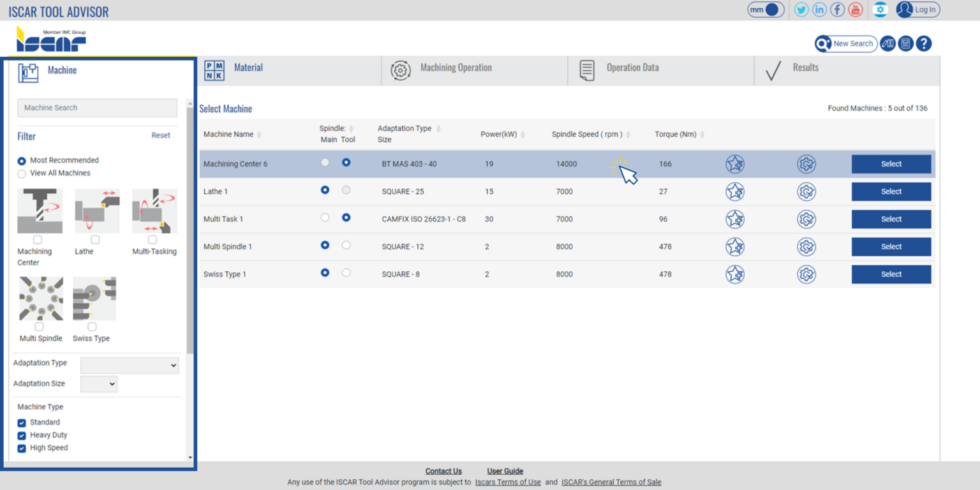
Task: Open the calculator icon in the top toolbar
Action: [905, 43]
